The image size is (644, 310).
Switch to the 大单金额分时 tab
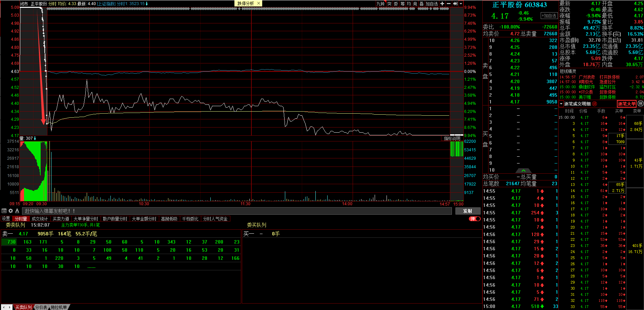[144, 219]
